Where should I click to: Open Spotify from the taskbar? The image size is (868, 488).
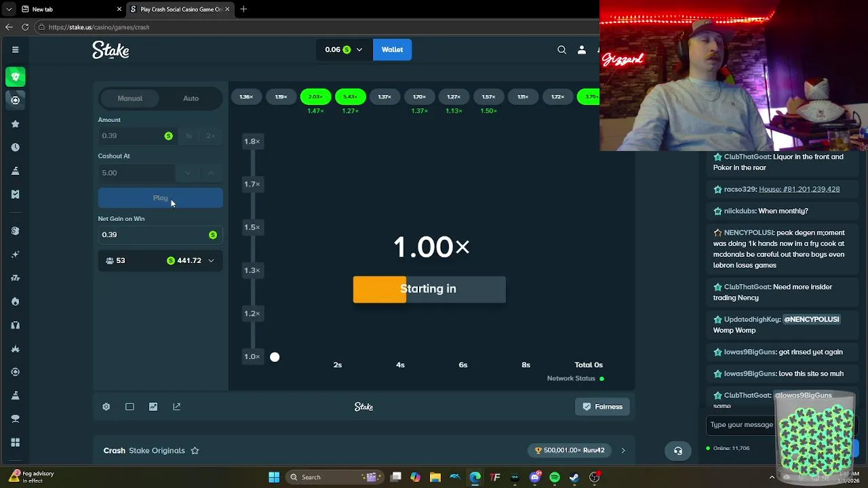(555, 477)
